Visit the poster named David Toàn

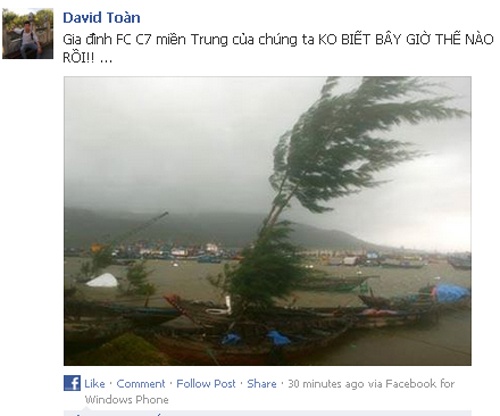point(102,18)
